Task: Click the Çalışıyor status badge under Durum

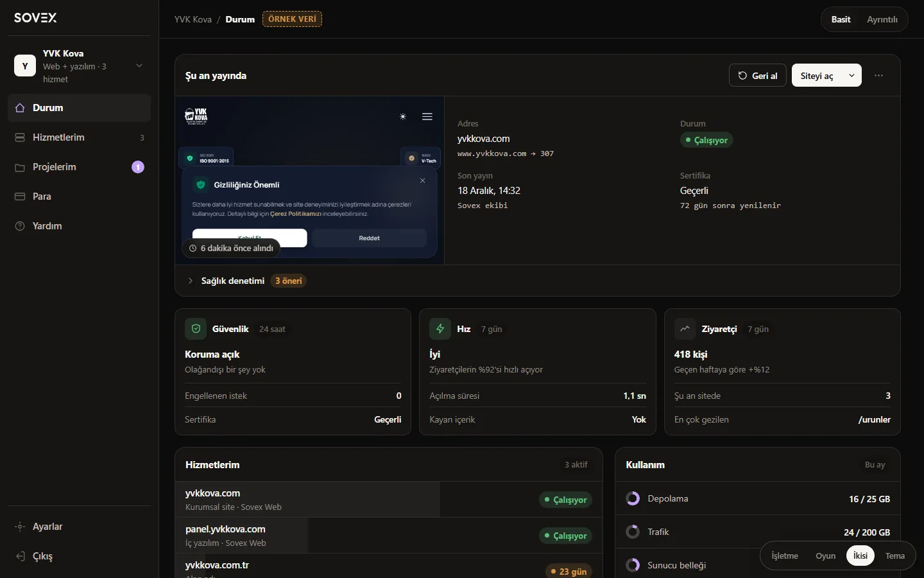Action: (x=706, y=140)
